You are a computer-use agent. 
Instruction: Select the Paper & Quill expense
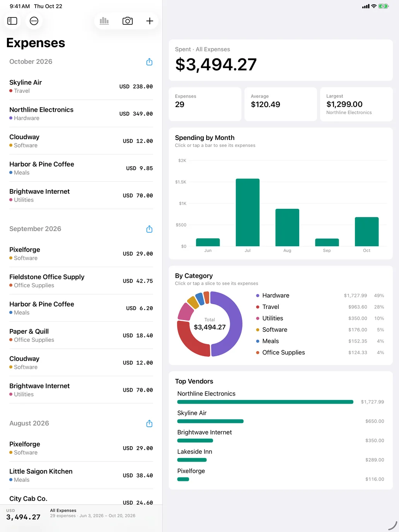click(81, 335)
